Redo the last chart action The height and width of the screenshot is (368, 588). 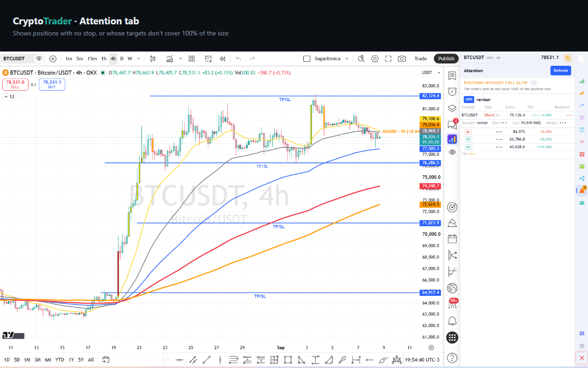[x=252, y=58]
